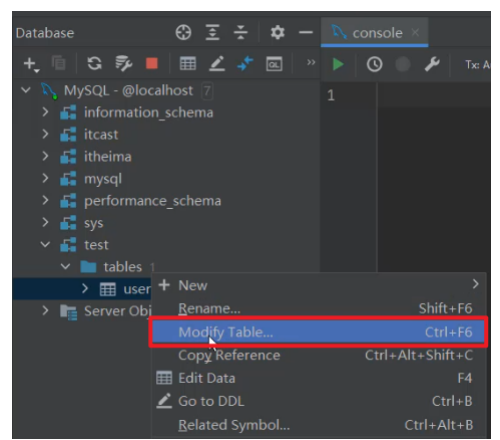500x440 pixels.
Task: Select the MySQL - @localhost data source
Action: coord(128,90)
